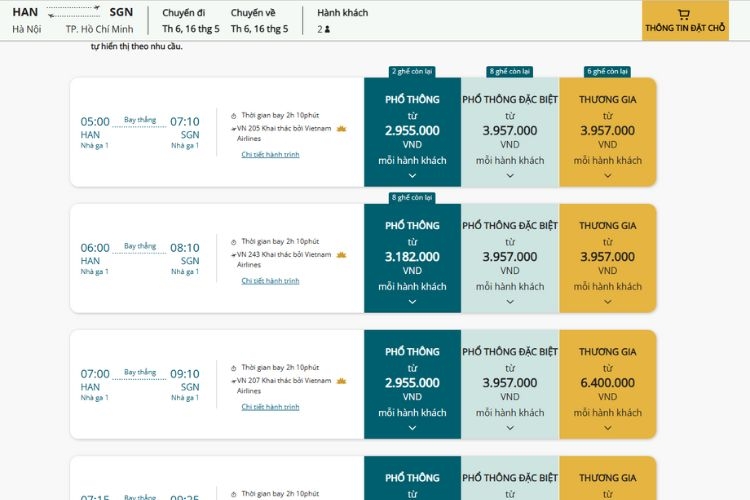The width and height of the screenshot is (750, 500).
Task: Open Chi tiết hành trình for flight VN 243
Action: point(270,281)
